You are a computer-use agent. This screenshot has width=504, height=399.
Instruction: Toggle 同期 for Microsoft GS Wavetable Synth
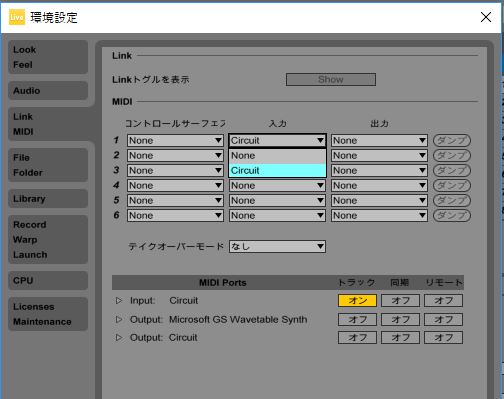click(x=400, y=319)
